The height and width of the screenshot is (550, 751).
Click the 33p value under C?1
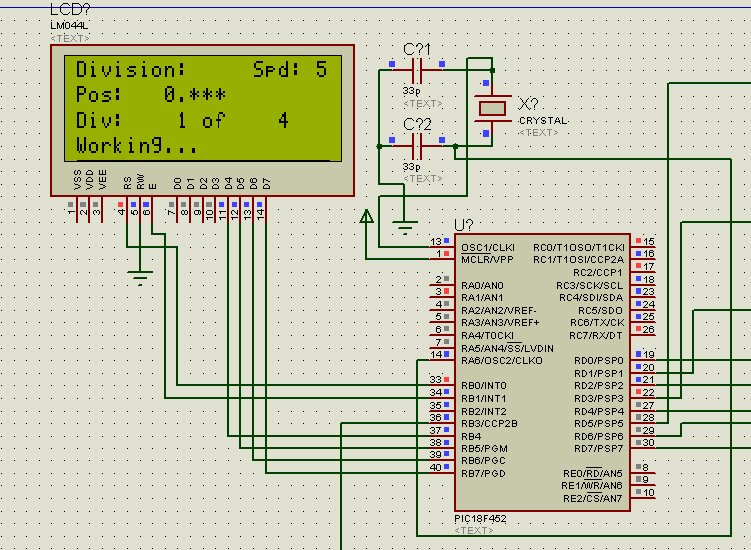[410, 91]
